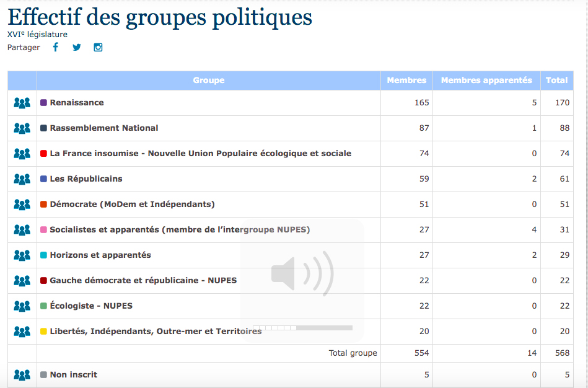Click Renaissance apparentés value 5
The height and width of the screenshot is (388, 588).
[x=534, y=102]
